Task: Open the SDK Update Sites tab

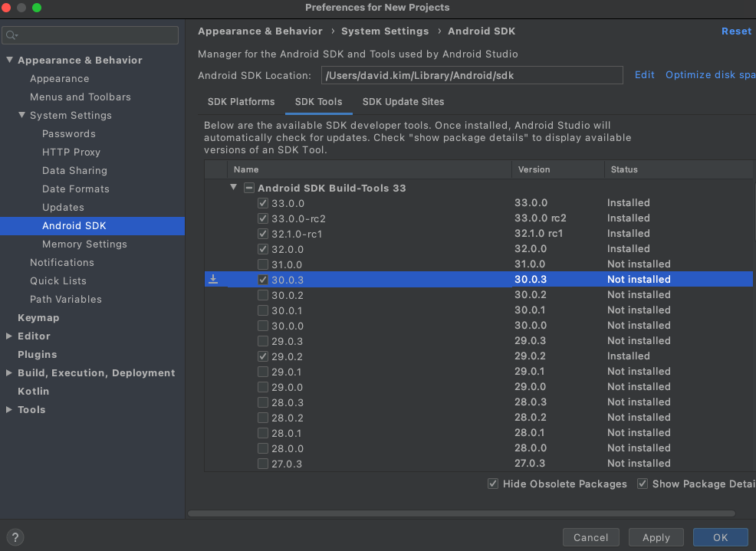Action: coord(403,102)
